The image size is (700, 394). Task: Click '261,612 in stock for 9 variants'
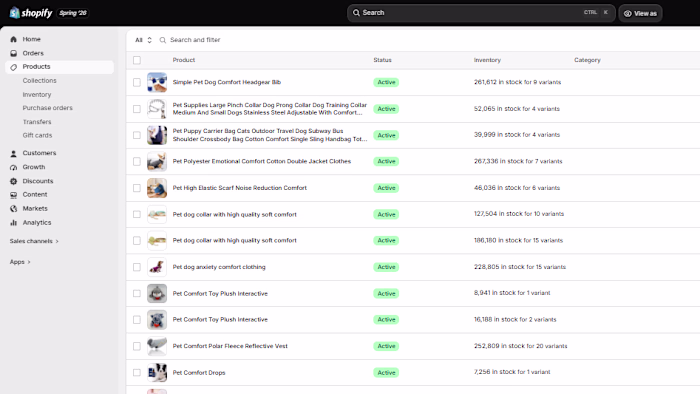tap(517, 82)
